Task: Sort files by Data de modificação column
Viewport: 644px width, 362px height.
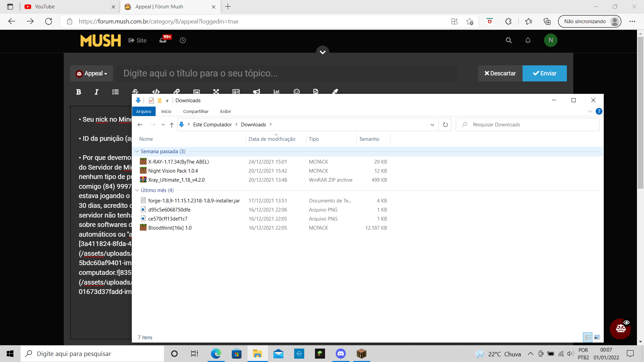Action: click(272, 139)
